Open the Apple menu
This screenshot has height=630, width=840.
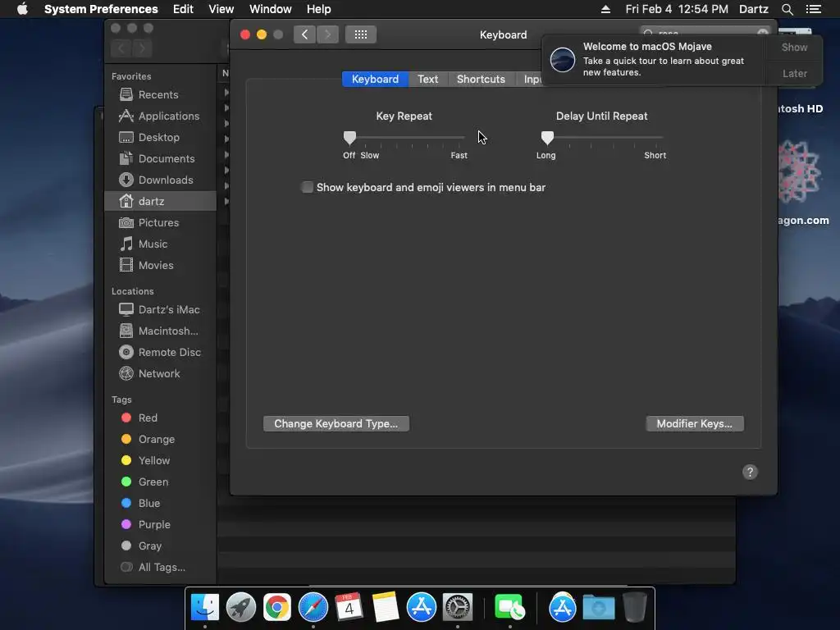click(x=22, y=9)
